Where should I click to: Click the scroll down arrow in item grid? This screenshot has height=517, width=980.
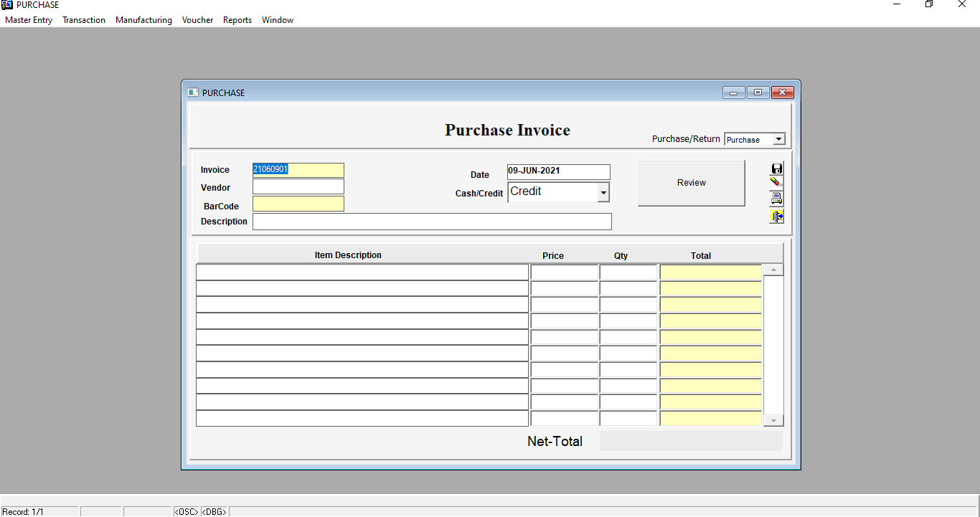(773, 421)
